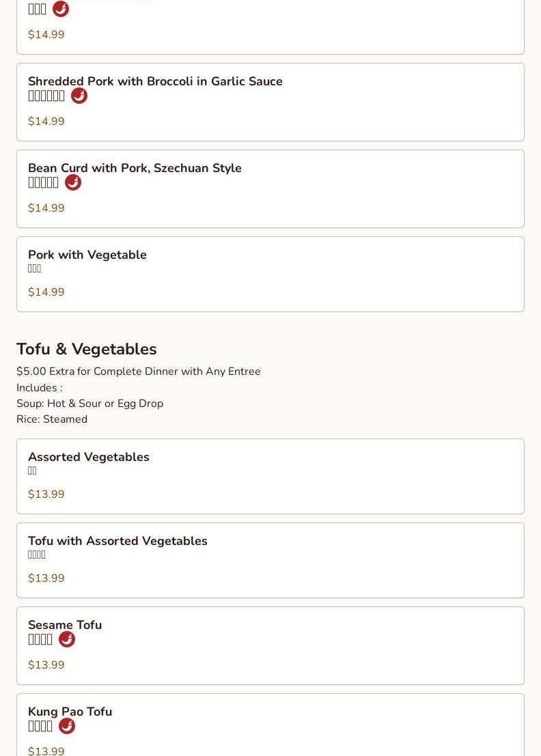This screenshot has width=541, height=756.
Task: Click the $13.99 price under Tofu with Assorted Vegetables
Action: click(46, 578)
